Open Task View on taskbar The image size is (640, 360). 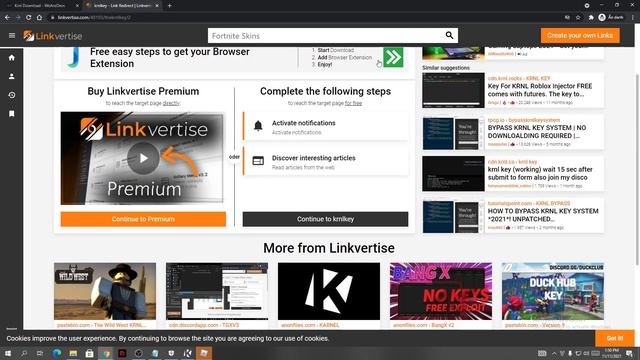coord(40,353)
